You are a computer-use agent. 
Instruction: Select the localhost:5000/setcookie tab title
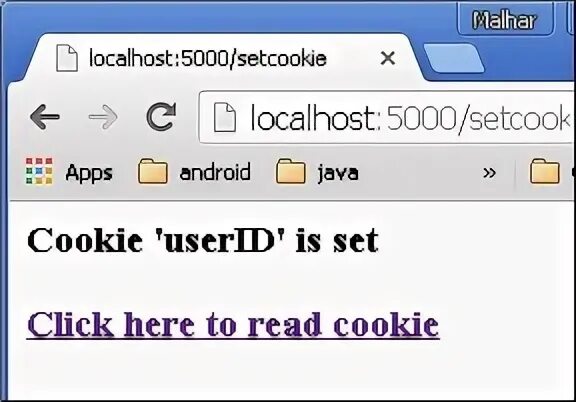(x=208, y=58)
